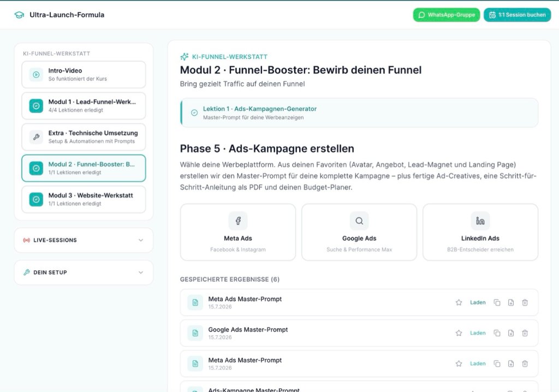The height and width of the screenshot is (392, 559).
Task: Open Lektion 1 Ads-Kampagnen-Generator
Action: click(359, 112)
